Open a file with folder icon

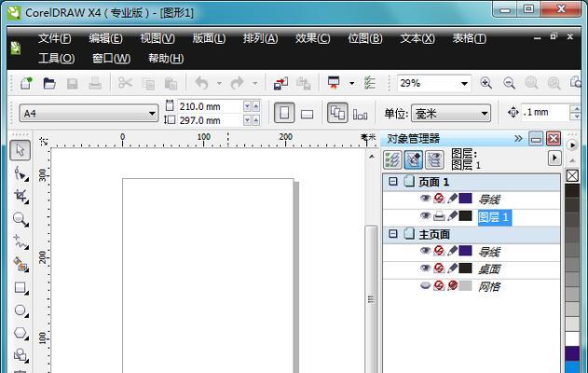tap(49, 83)
